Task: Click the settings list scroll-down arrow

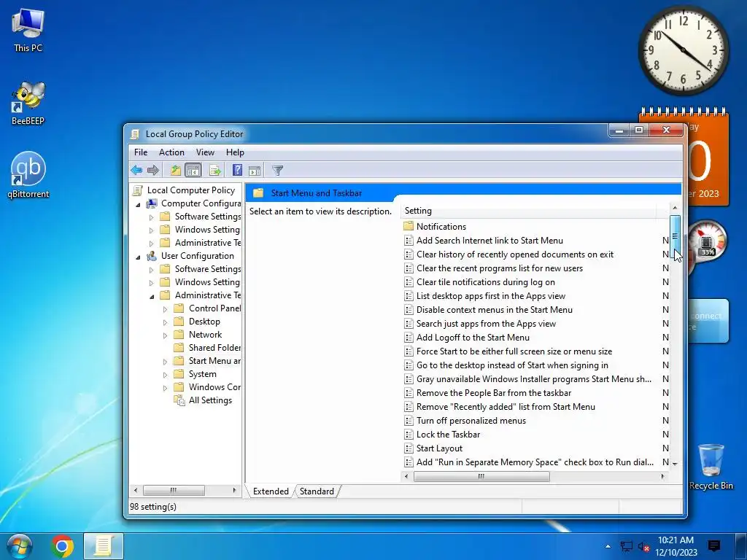Action: 675,463
